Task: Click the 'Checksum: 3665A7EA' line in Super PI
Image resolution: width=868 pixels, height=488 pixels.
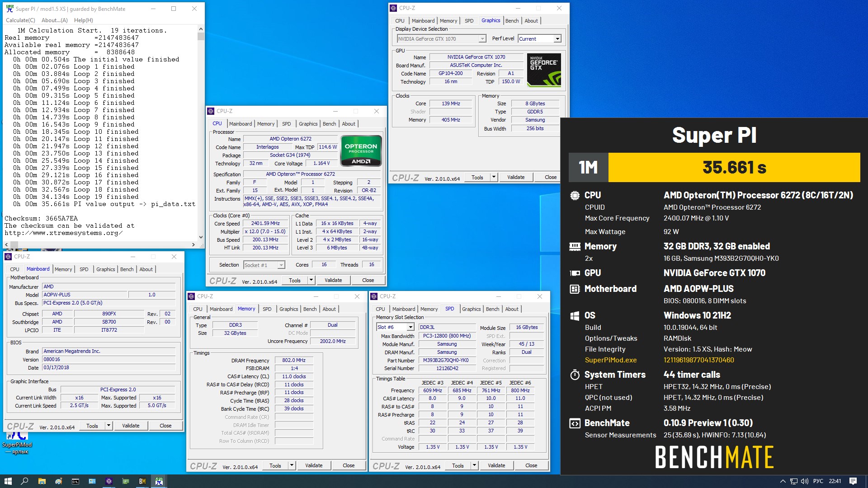Action: [x=41, y=218]
